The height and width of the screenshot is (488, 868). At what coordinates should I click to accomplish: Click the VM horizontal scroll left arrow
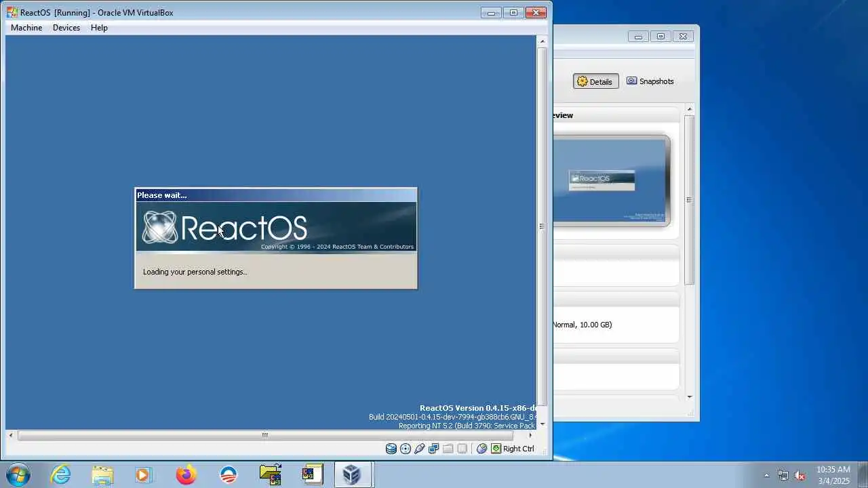click(x=10, y=435)
